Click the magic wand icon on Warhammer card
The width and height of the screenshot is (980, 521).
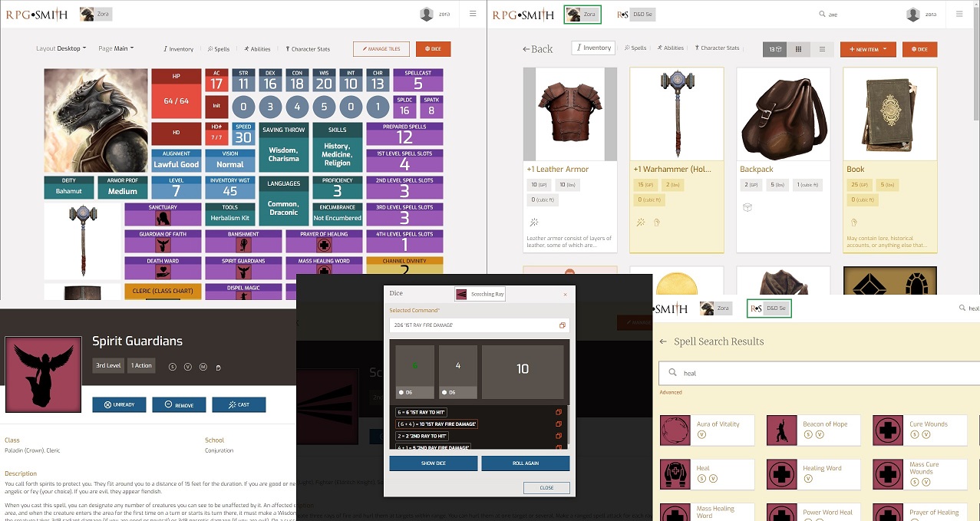tap(641, 223)
